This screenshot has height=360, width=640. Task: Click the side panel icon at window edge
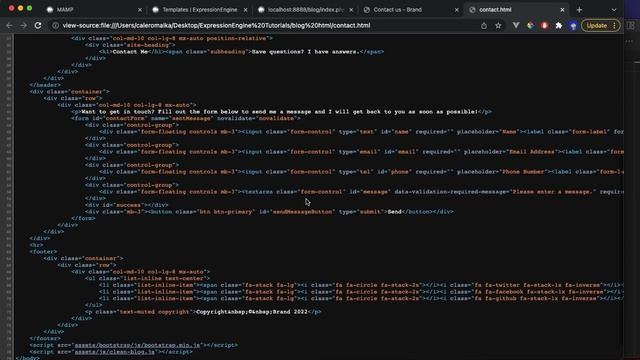[x=631, y=25]
